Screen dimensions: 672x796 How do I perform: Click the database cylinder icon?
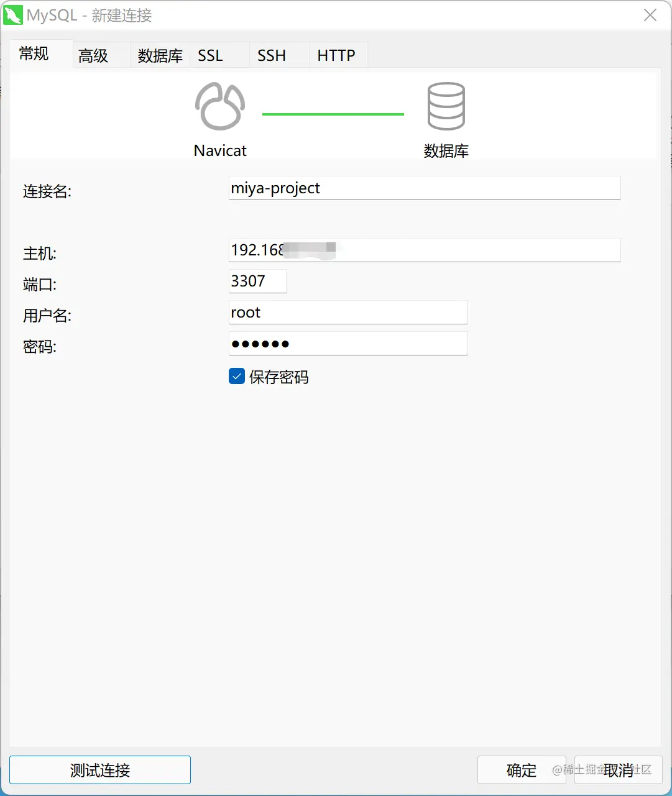446,106
